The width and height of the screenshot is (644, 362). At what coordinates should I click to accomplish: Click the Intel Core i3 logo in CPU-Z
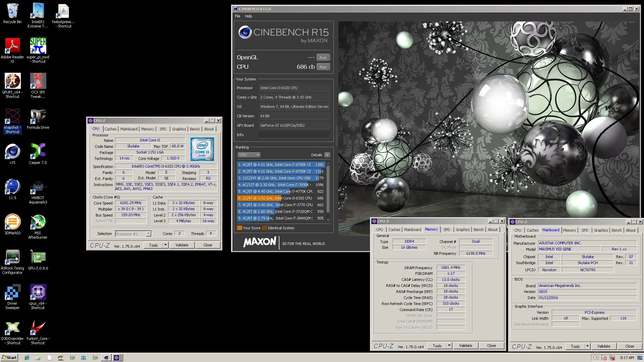202,149
